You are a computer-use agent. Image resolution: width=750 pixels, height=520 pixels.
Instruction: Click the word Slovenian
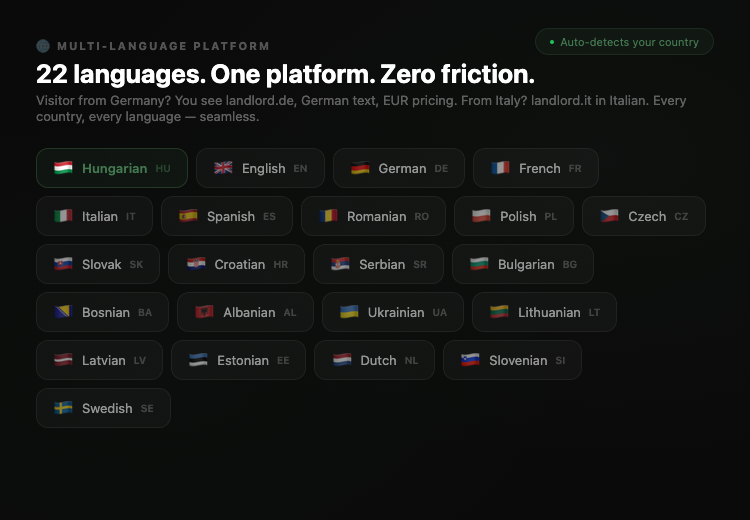coord(518,360)
